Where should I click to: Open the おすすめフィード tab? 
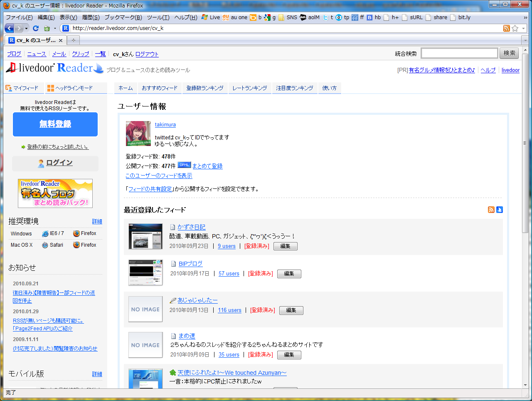click(160, 88)
